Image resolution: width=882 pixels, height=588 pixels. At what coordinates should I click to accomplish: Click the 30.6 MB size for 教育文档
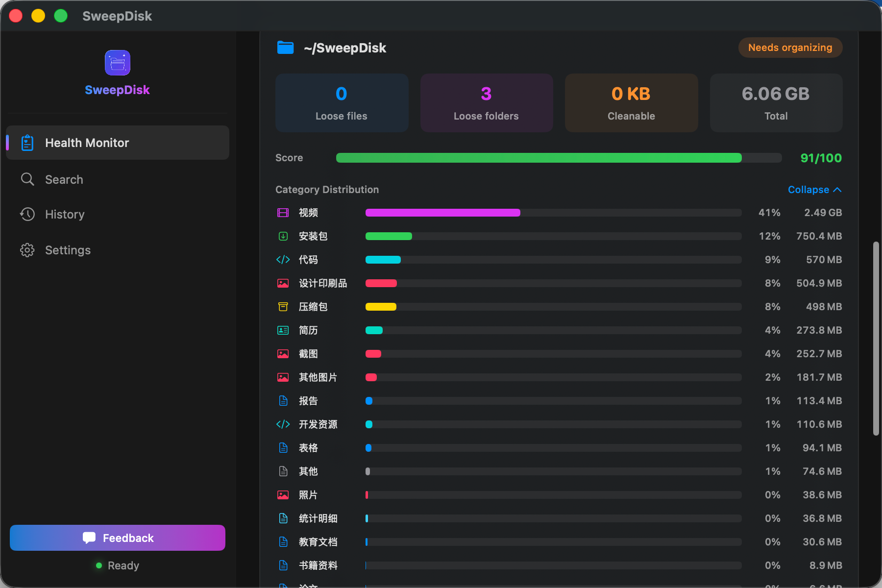(x=822, y=542)
